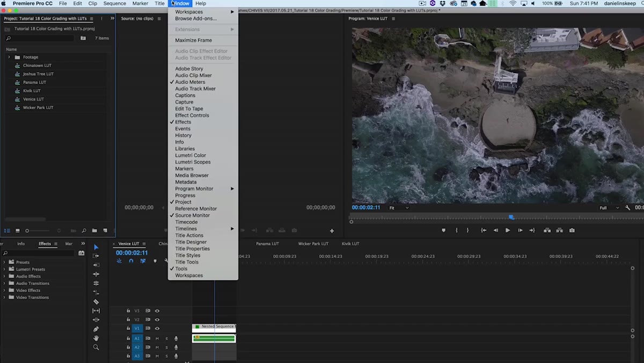Enable voice-over record on track A2
644x363 pixels.
coord(176,347)
